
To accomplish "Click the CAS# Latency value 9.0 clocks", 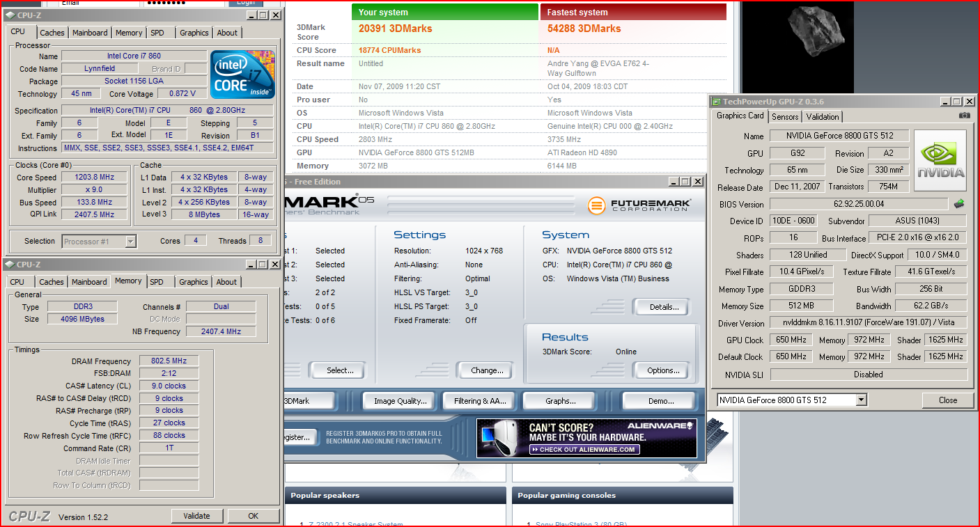I will coord(169,386).
